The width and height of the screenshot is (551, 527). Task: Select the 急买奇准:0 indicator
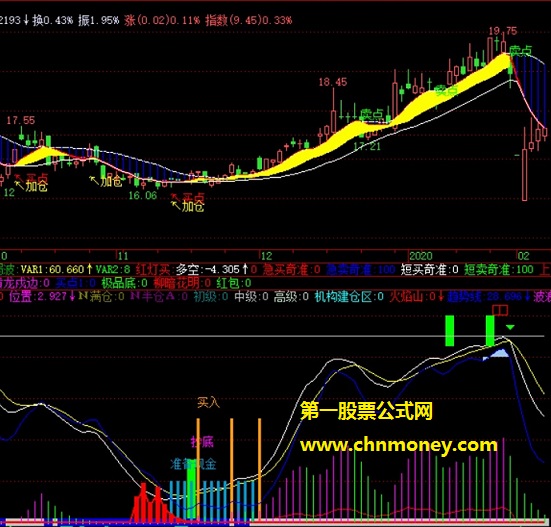click(292, 269)
